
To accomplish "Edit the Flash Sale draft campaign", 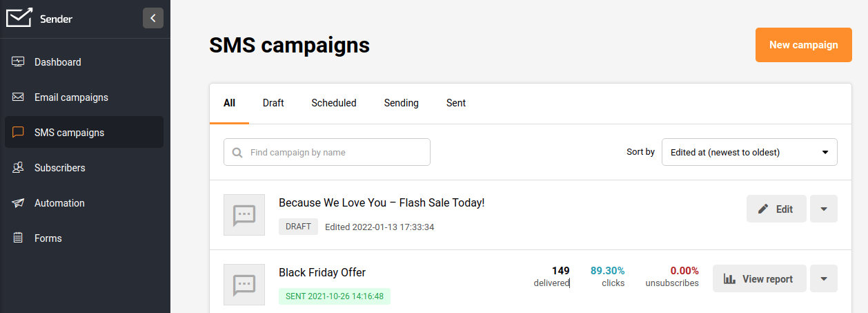I will point(776,209).
